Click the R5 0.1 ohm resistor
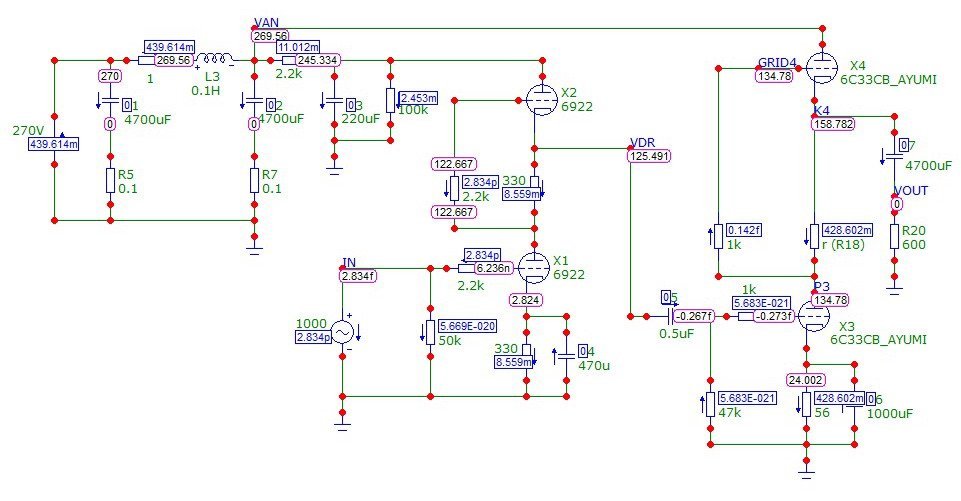The height and width of the screenshot is (501, 961). point(109,181)
